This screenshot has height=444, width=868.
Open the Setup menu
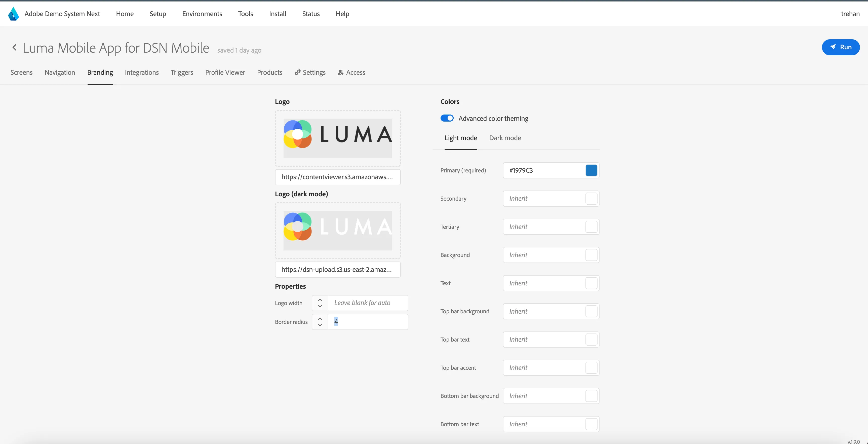click(158, 14)
